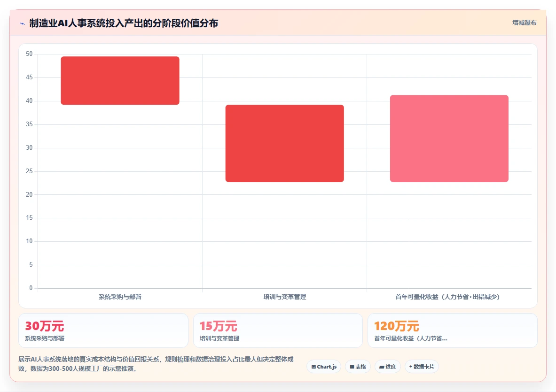The image size is (556, 392).
Task: Click the pink 首年可量化收益 waterfall bar
Action: coord(449,138)
